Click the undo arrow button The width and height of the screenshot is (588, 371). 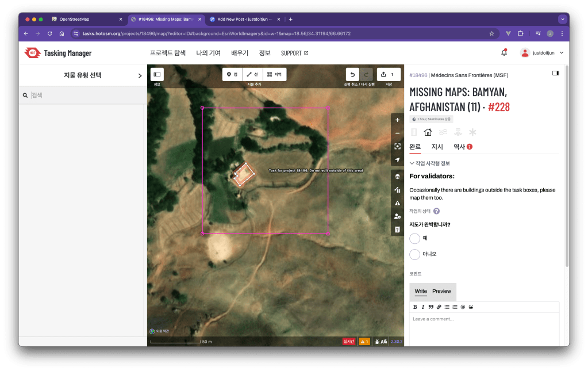352,75
